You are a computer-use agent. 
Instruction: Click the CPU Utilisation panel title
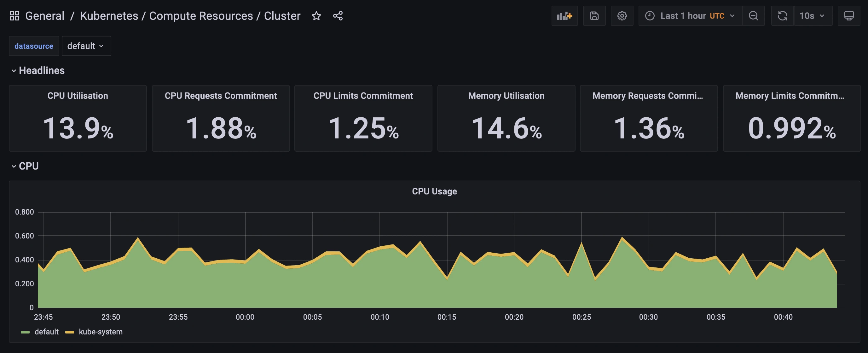(78, 96)
